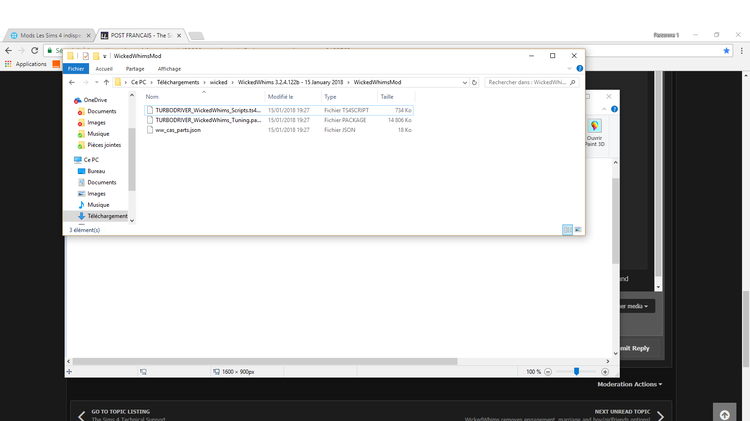Reload the Chrome page
The width and height of the screenshot is (750, 421).
click(x=34, y=50)
